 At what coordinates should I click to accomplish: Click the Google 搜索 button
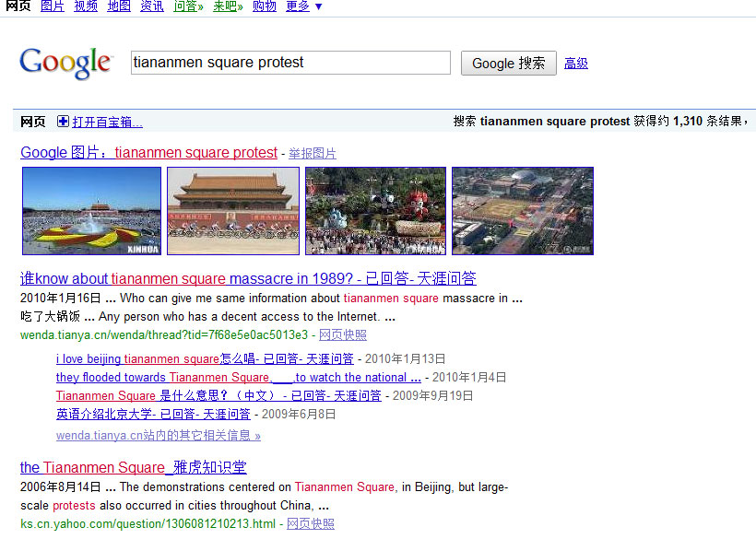click(x=509, y=63)
